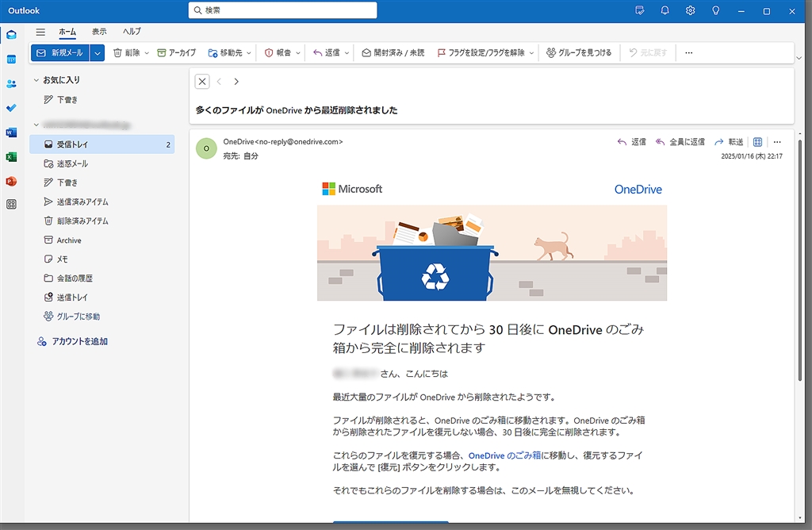
Task: Open the OneDrive のごみ箱 link in email
Action: (504, 455)
